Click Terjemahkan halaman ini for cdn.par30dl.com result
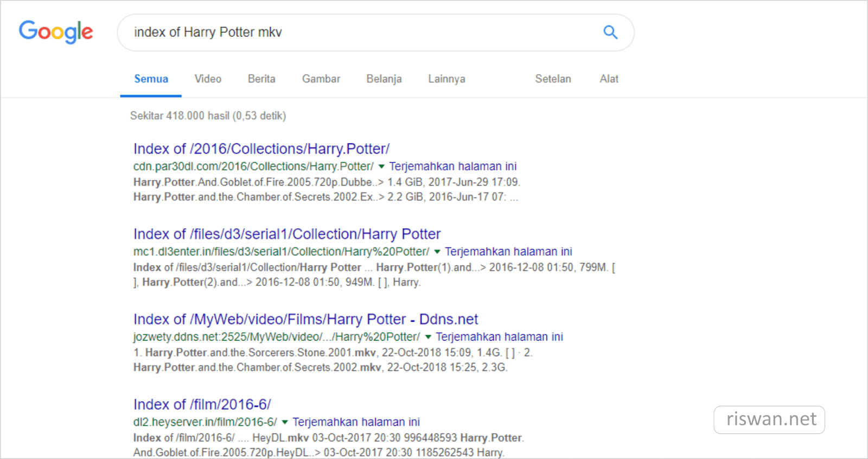The image size is (868, 459). (453, 167)
